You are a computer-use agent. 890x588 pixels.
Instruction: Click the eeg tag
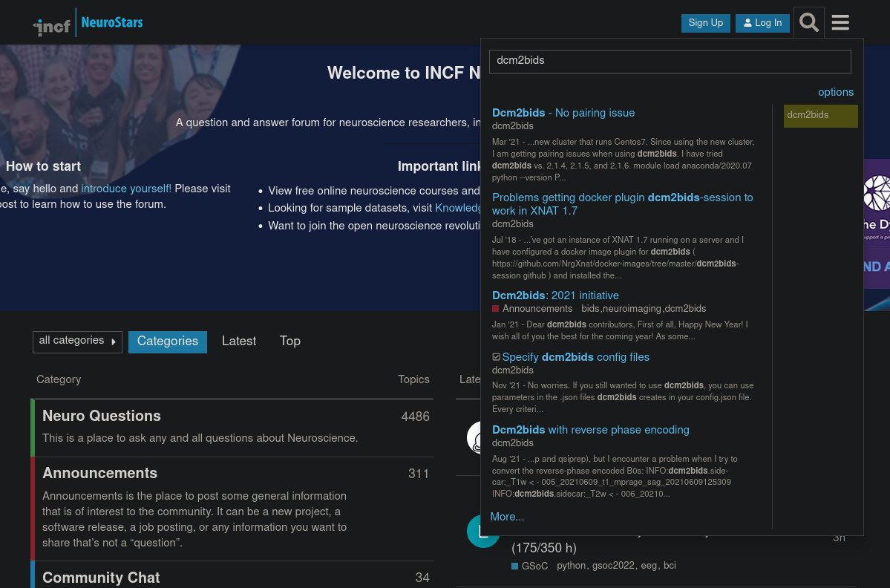tap(649, 566)
